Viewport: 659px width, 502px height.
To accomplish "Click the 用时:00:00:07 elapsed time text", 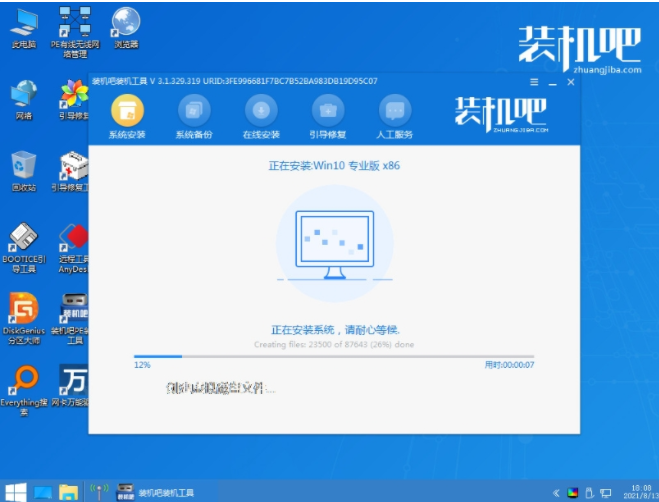I will [x=509, y=365].
